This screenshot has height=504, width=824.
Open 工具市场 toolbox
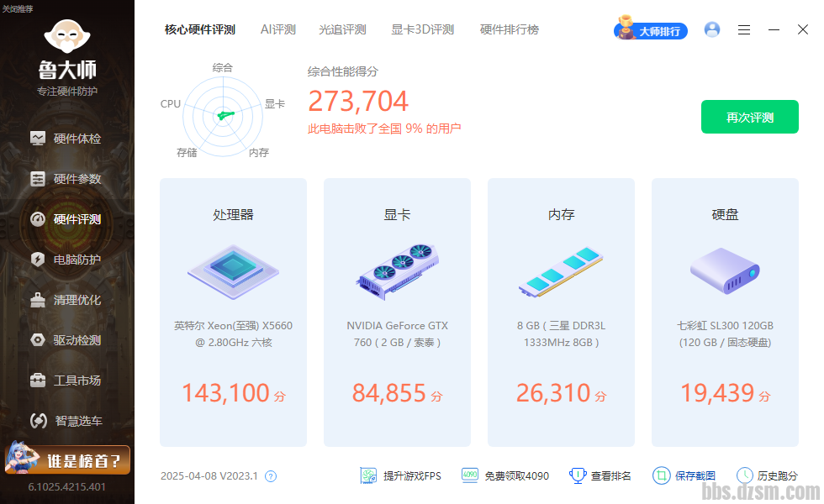click(66, 381)
